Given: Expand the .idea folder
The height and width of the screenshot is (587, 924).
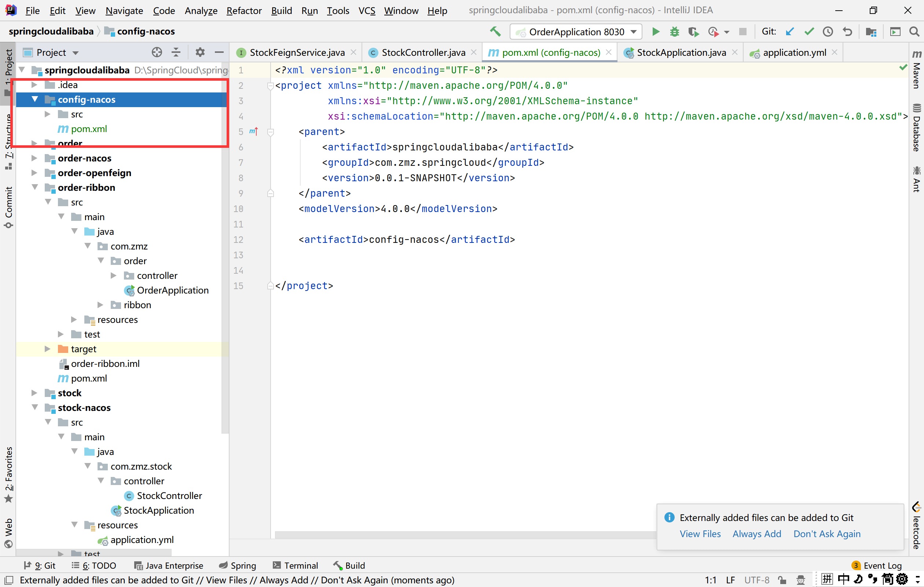Looking at the screenshot, I should point(34,84).
